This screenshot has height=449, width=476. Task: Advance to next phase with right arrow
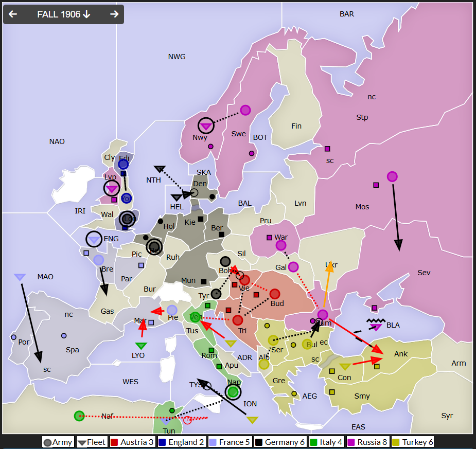(114, 14)
